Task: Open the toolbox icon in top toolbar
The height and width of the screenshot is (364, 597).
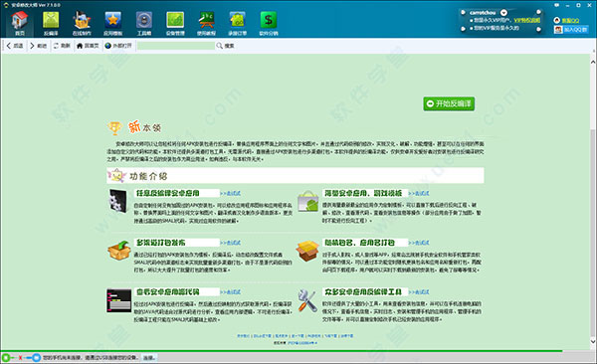Action: (x=144, y=23)
